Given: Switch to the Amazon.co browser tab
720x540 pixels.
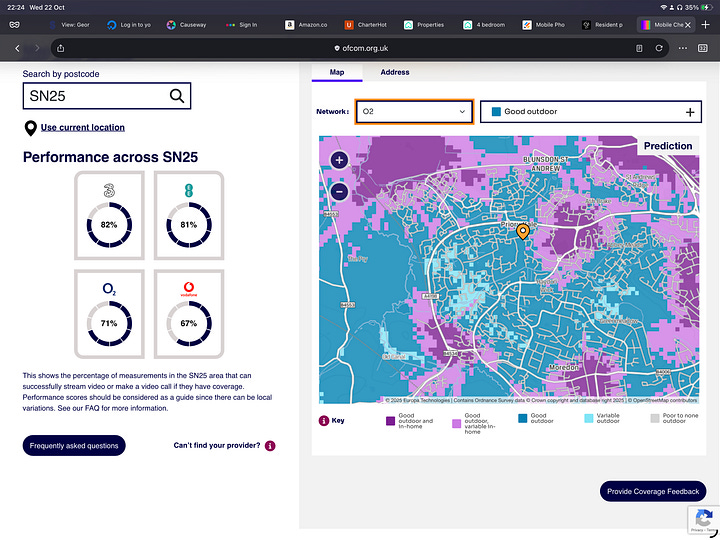Looking at the screenshot, I should [306, 25].
